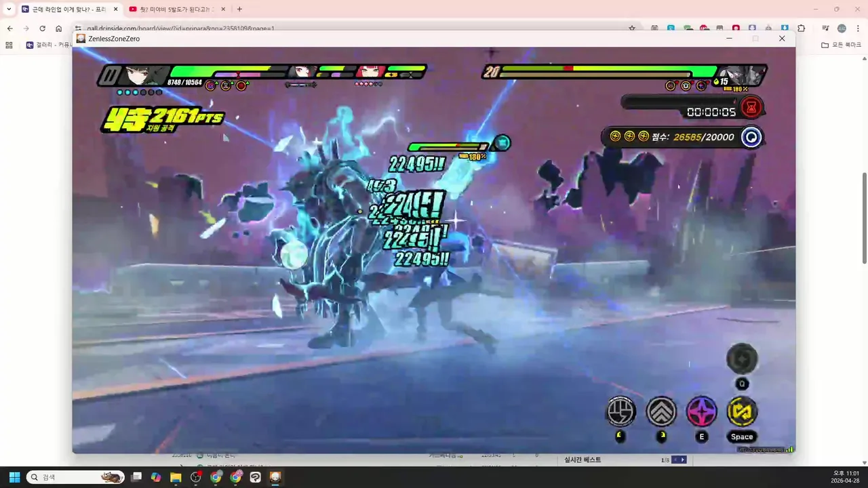Click the 26585/20000 score text

704,137
